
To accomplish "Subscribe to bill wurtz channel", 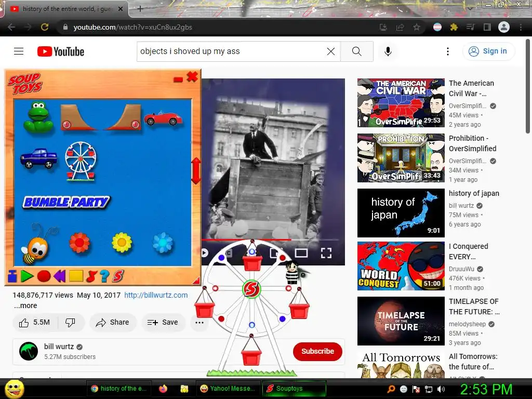I will pyautogui.click(x=317, y=352).
